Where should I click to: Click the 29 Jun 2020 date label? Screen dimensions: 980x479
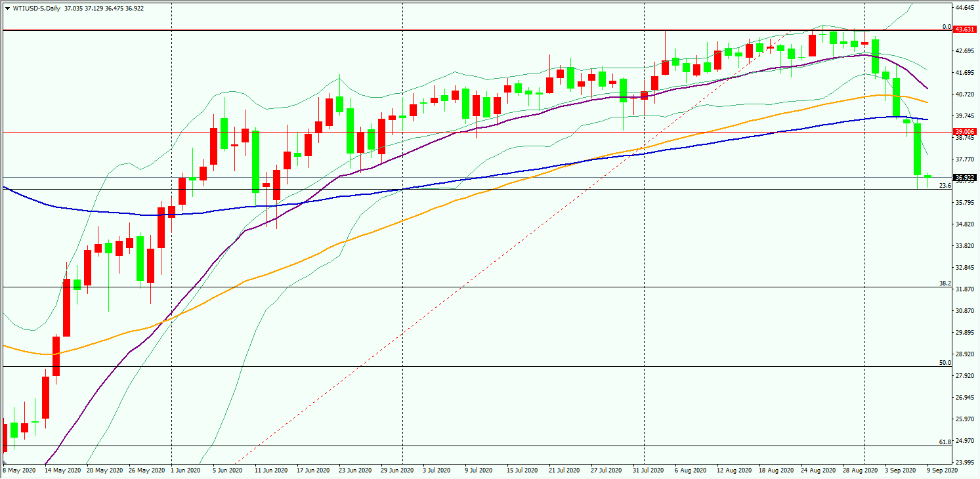click(x=397, y=470)
